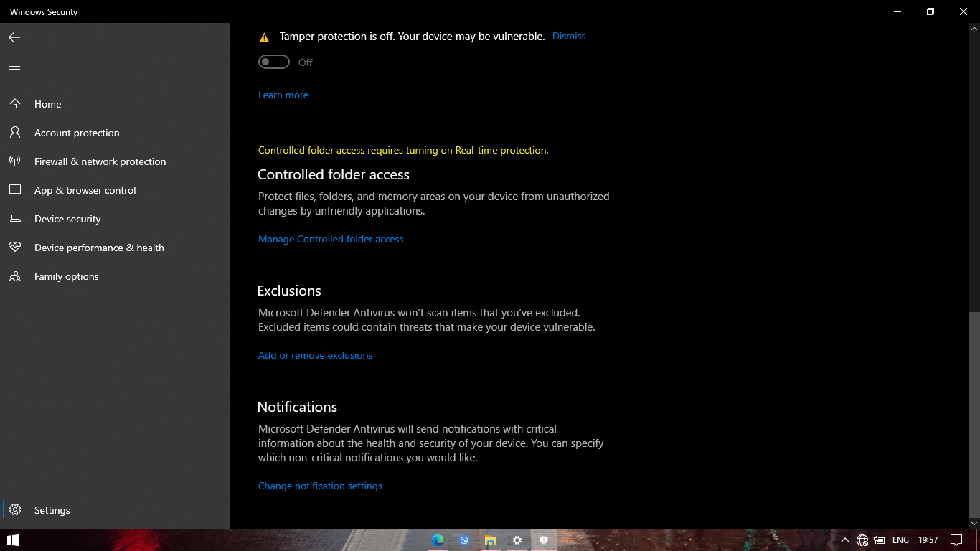Open the Windows Start menu
The image size is (980, 551).
12,540
